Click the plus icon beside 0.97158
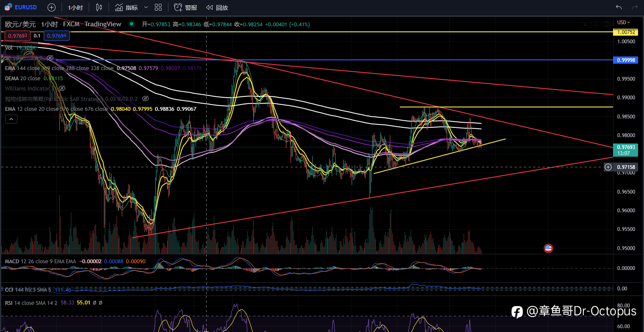 608,167
